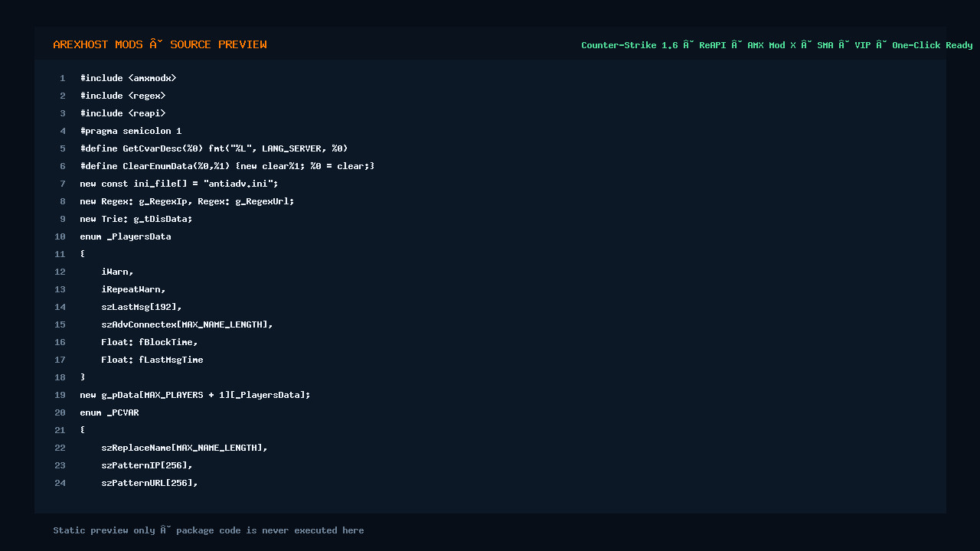Click line number 18 in the gutter
This screenshot has width=980, height=551.
click(x=60, y=377)
